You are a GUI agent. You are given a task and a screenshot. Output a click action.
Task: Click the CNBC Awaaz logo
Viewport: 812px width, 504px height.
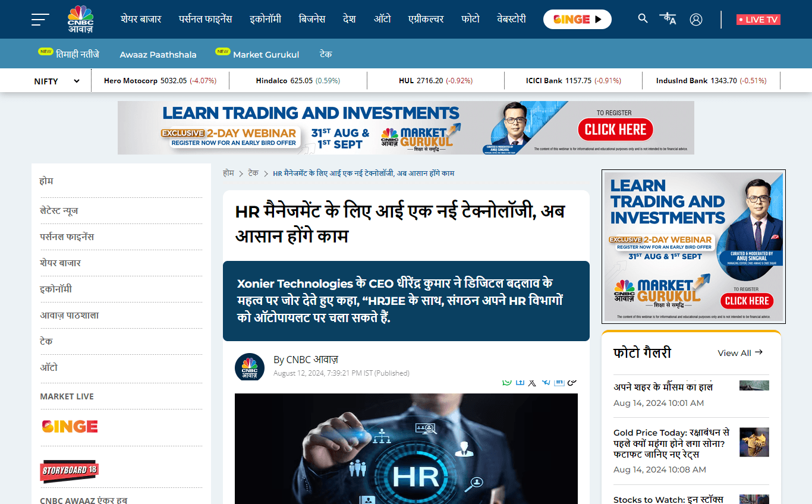(80, 19)
